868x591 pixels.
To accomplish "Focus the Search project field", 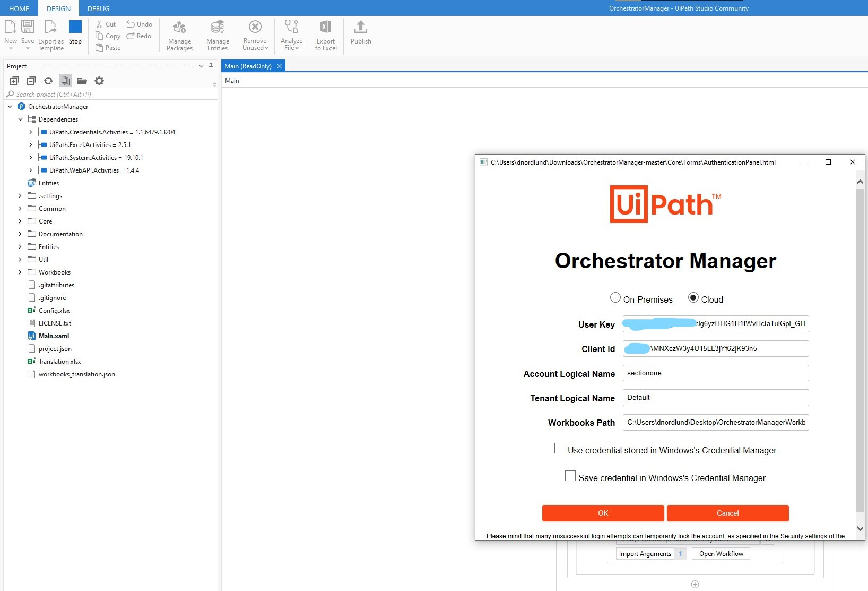I will click(111, 95).
